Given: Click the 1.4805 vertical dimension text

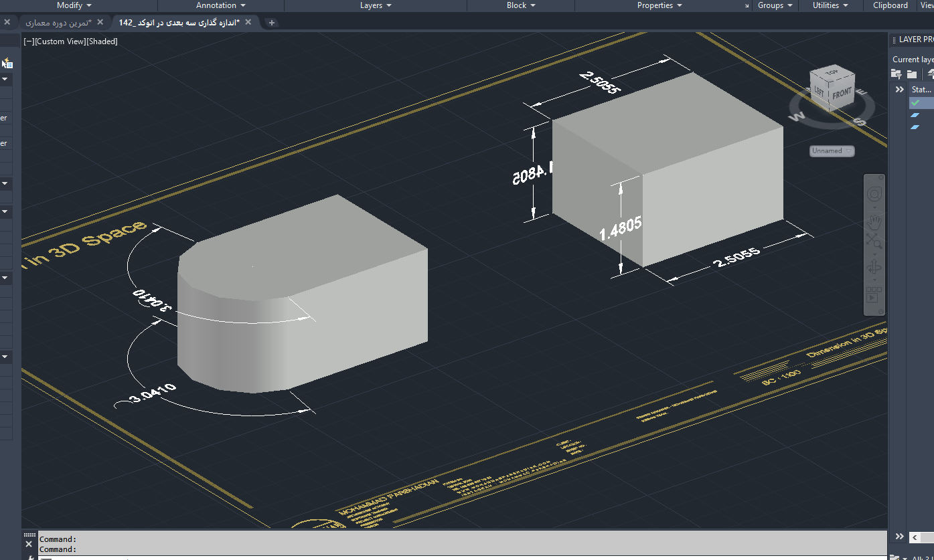Looking at the screenshot, I should 621,229.
